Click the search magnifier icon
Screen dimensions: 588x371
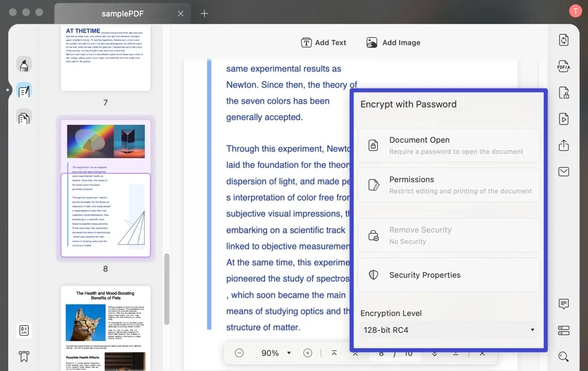[x=564, y=356]
